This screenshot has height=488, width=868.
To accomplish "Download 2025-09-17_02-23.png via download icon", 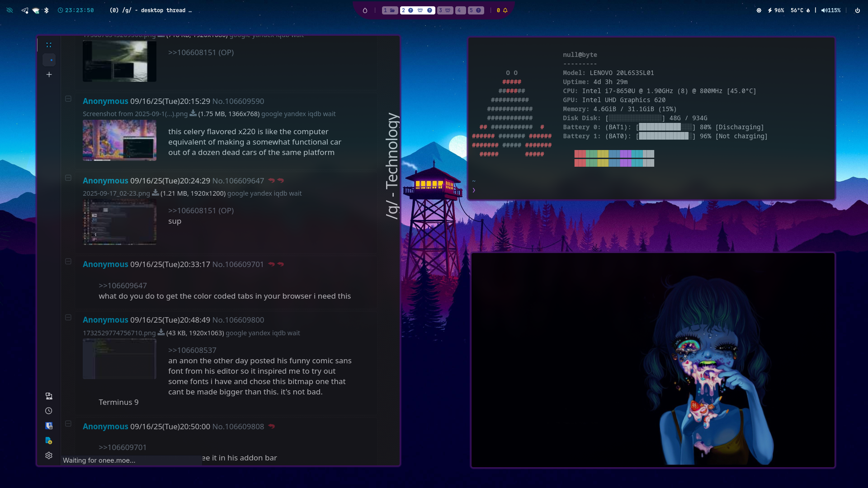I will click(x=155, y=192).
